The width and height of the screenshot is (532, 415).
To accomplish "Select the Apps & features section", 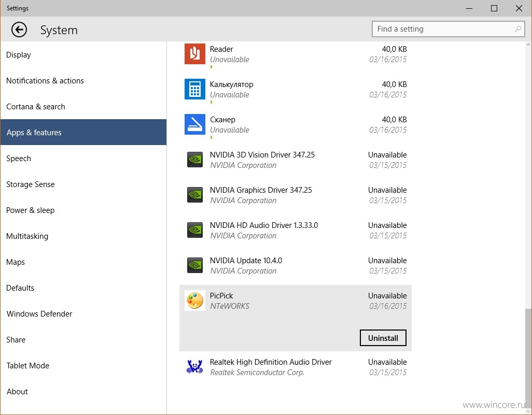I will click(x=83, y=132).
